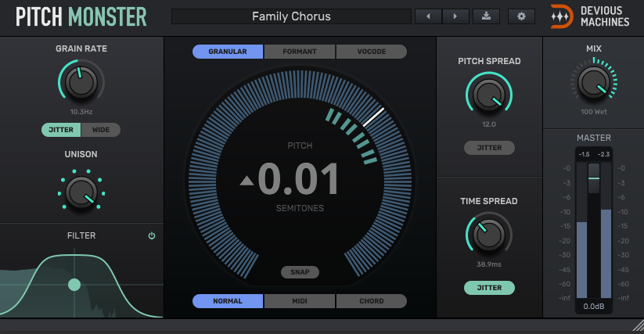Toggle Grain Rate Jitter button
Screen dimensions: 644x334
(61, 130)
